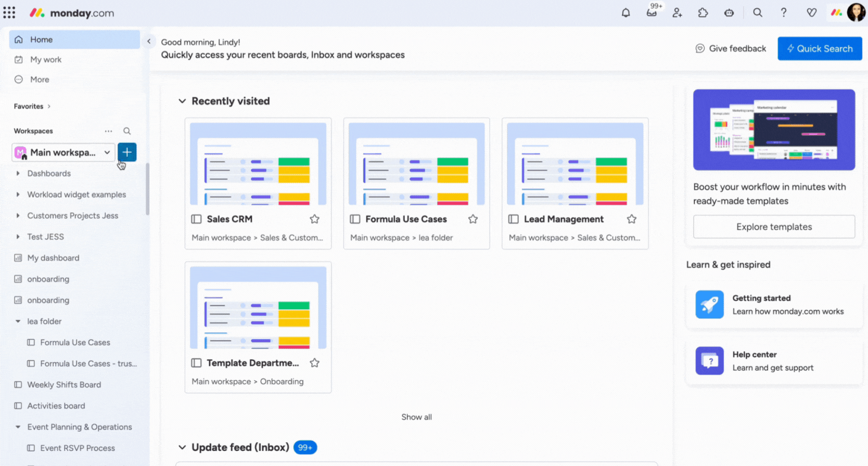
Task: Collapse the Update feed (Inbox) section
Action: click(182, 447)
